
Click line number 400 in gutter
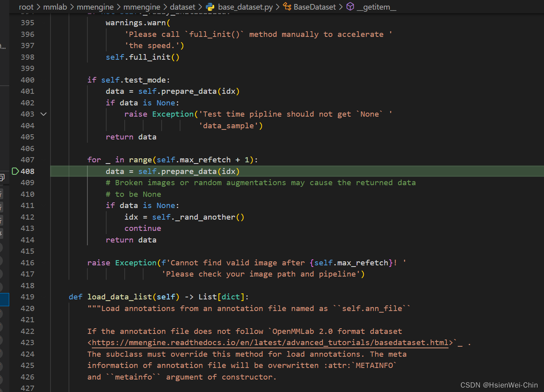coord(28,80)
